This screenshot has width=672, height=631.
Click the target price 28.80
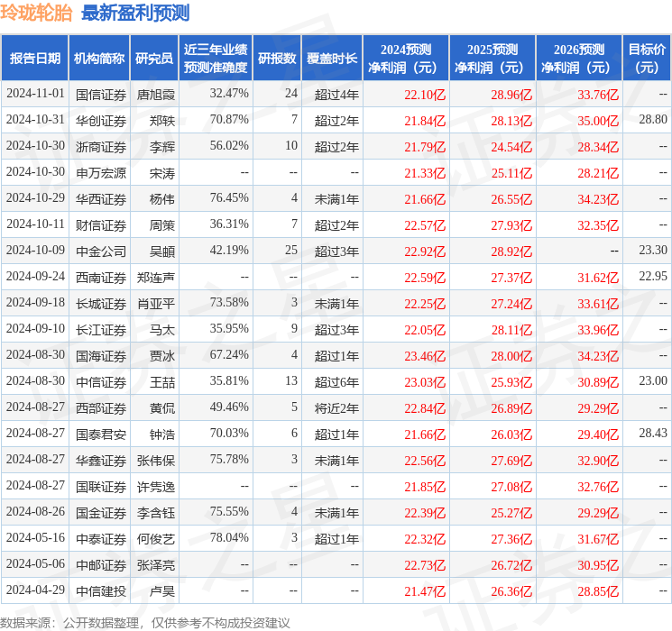click(x=653, y=120)
